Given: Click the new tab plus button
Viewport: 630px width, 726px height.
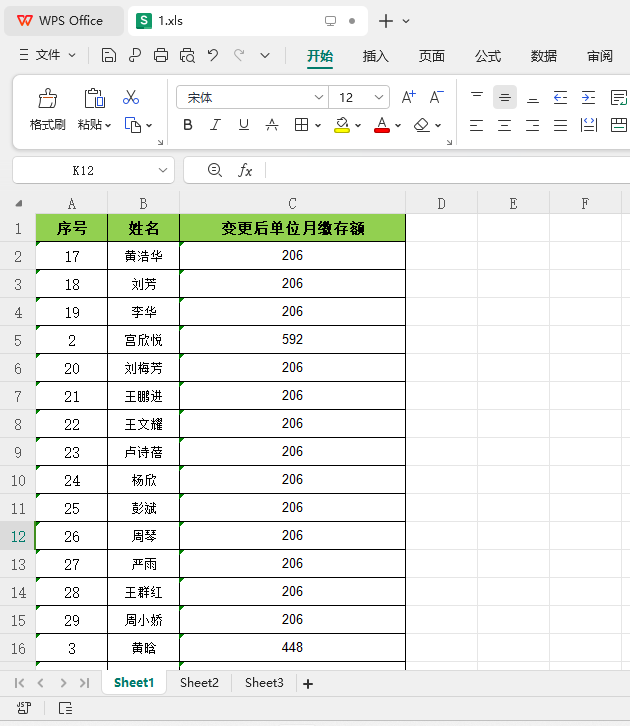Looking at the screenshot, I should point(386,21).
